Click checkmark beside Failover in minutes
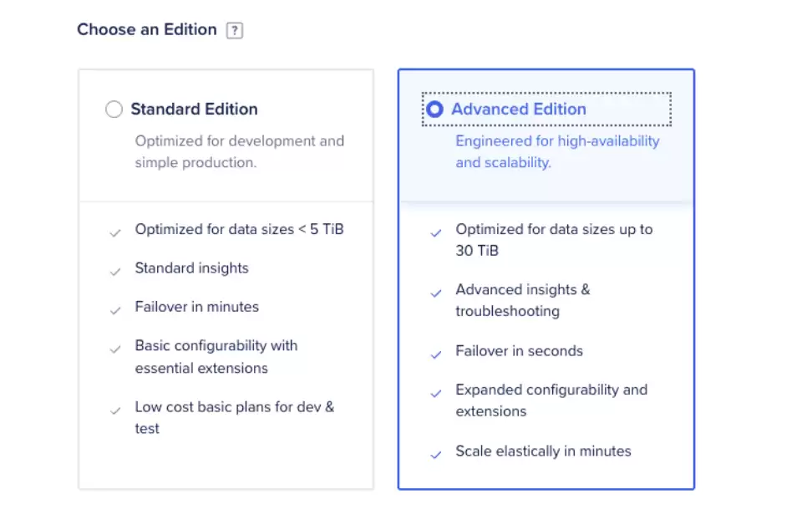 (x=115, y=310)
